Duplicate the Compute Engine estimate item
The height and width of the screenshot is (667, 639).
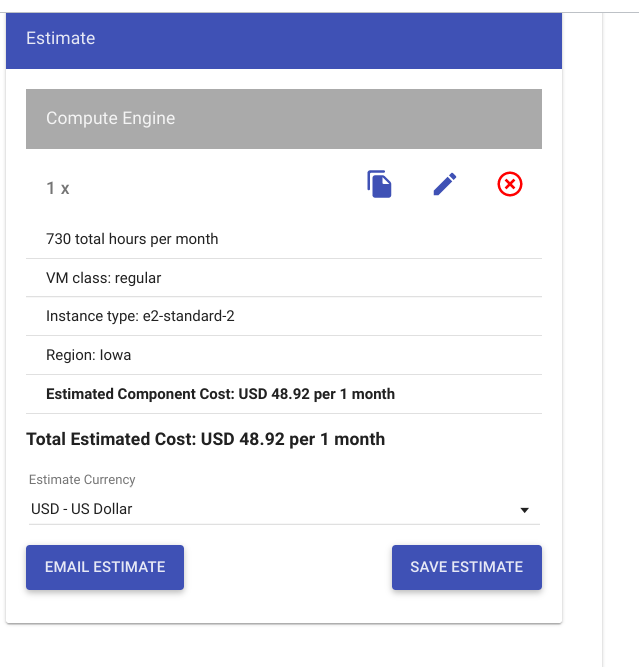point(379,185)
